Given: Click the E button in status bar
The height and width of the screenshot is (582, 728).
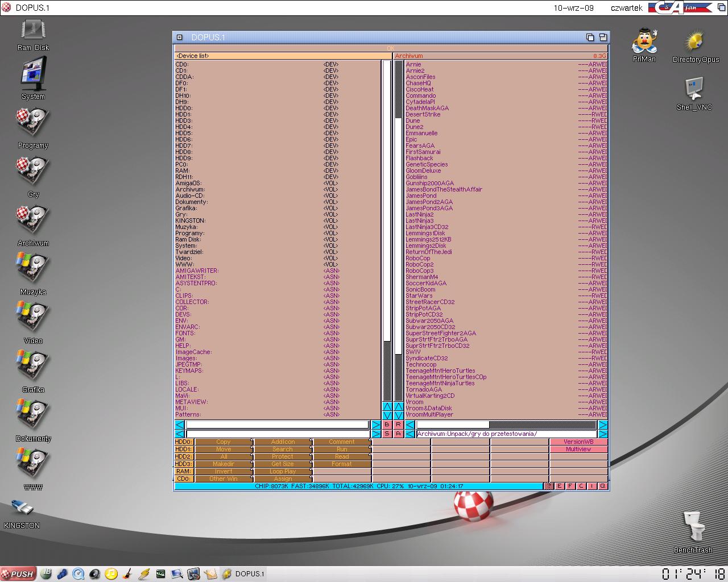Looking at the screenshot, I should (x=560, y=486).
